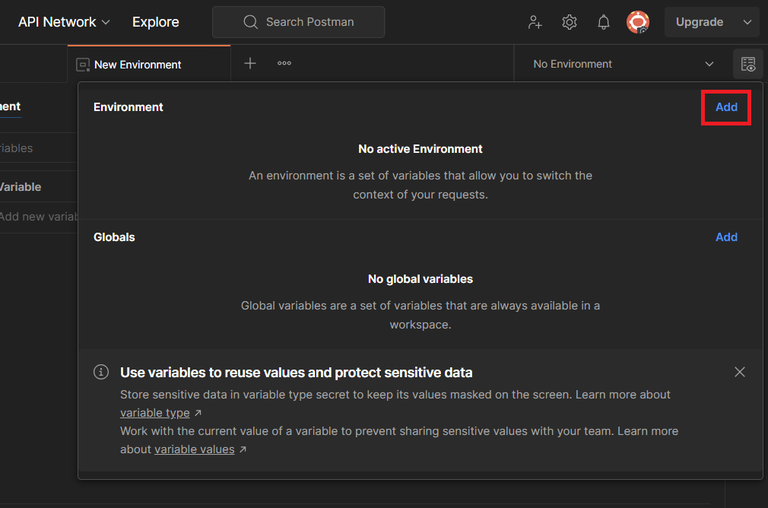Open a new tab with plus icon
The image size is (768, 508).
pos(250,64)
